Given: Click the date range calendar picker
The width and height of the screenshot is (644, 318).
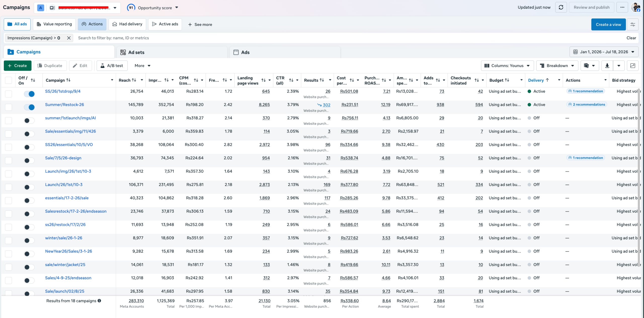Looking at the screenshot, I should click(604, 52).
